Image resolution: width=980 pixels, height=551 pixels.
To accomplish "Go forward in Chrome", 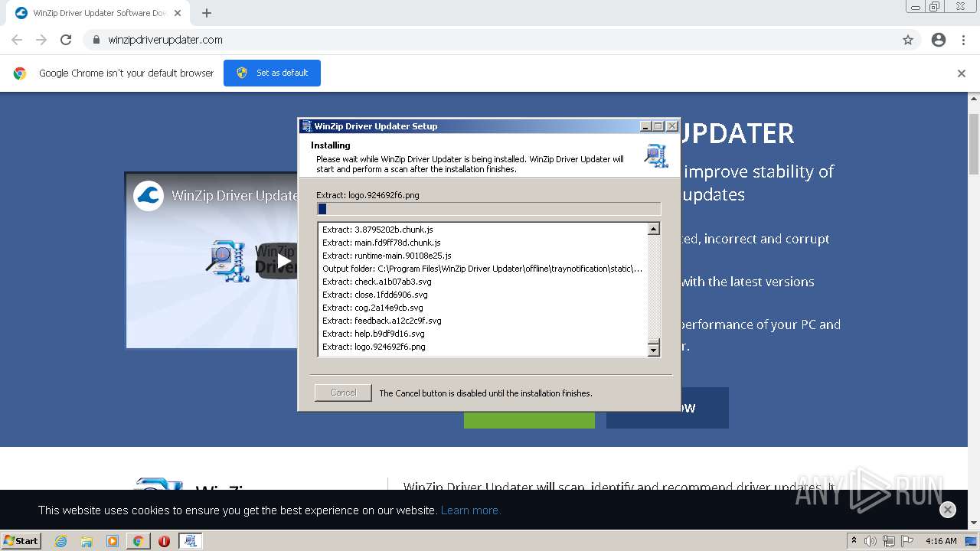I will click(41, 40).
